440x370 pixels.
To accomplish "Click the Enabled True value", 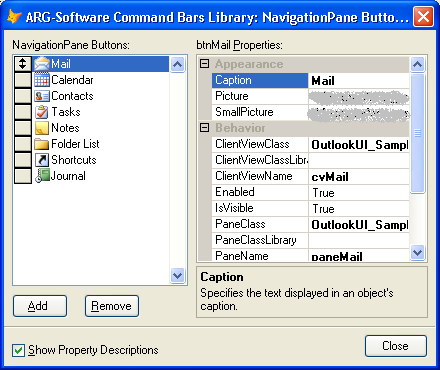I will click(359, 192).
